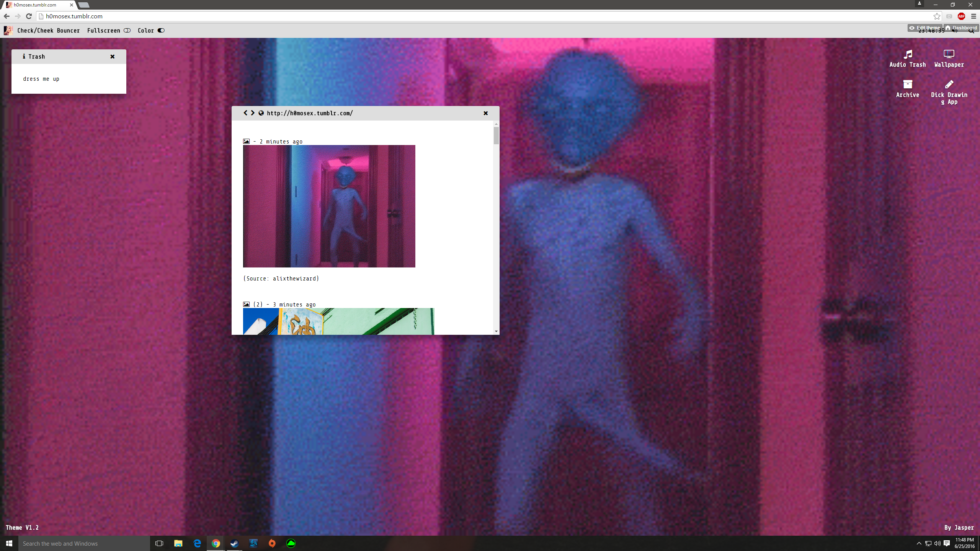Click Edit theme button
980x551 pixels.
click(924, 28)
